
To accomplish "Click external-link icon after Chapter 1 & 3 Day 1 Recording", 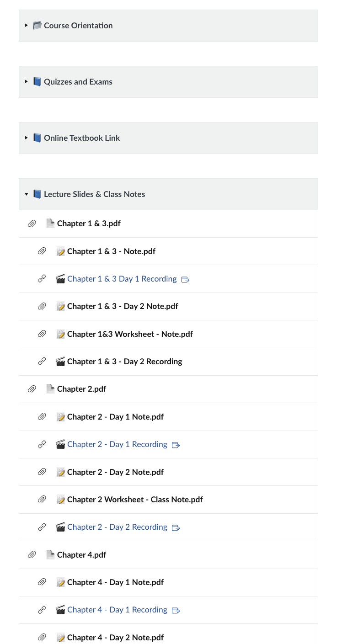I will [185, 279].
